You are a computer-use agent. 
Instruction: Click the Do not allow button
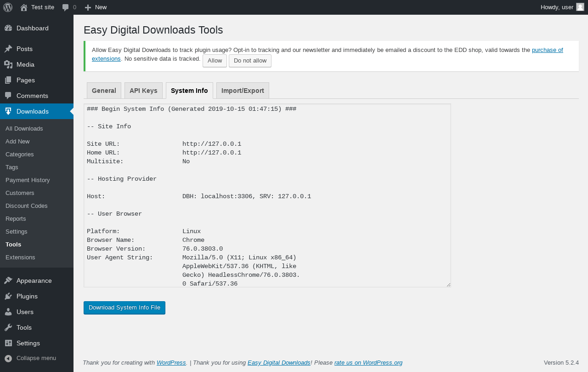[x=250, y=61]
